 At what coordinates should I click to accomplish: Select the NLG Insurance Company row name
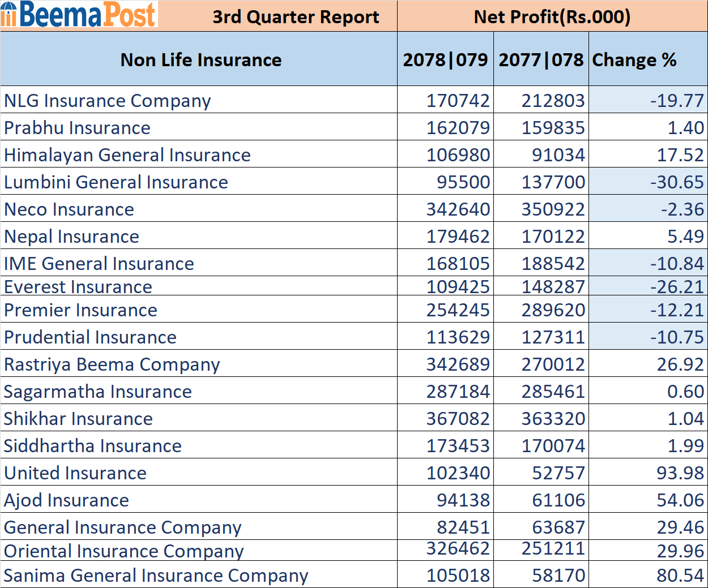pos(108,101)
